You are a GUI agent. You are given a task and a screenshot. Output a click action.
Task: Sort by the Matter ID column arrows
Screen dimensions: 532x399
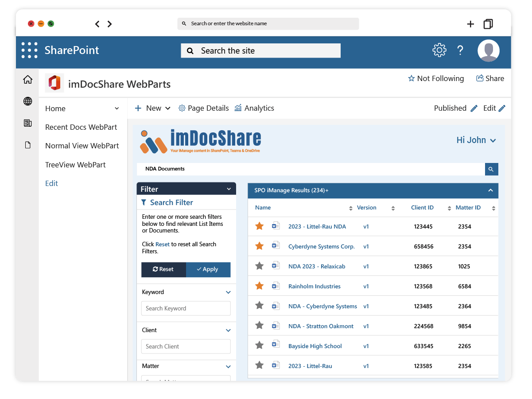coord(493,208)
